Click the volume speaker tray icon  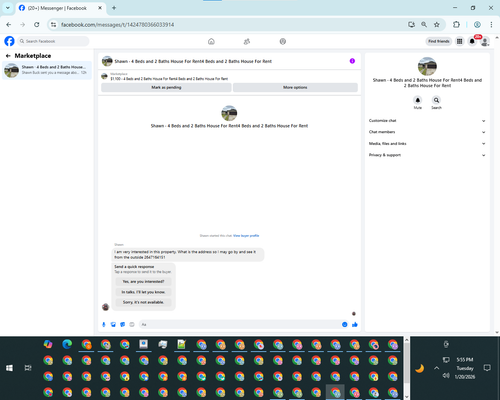(446, 376)
